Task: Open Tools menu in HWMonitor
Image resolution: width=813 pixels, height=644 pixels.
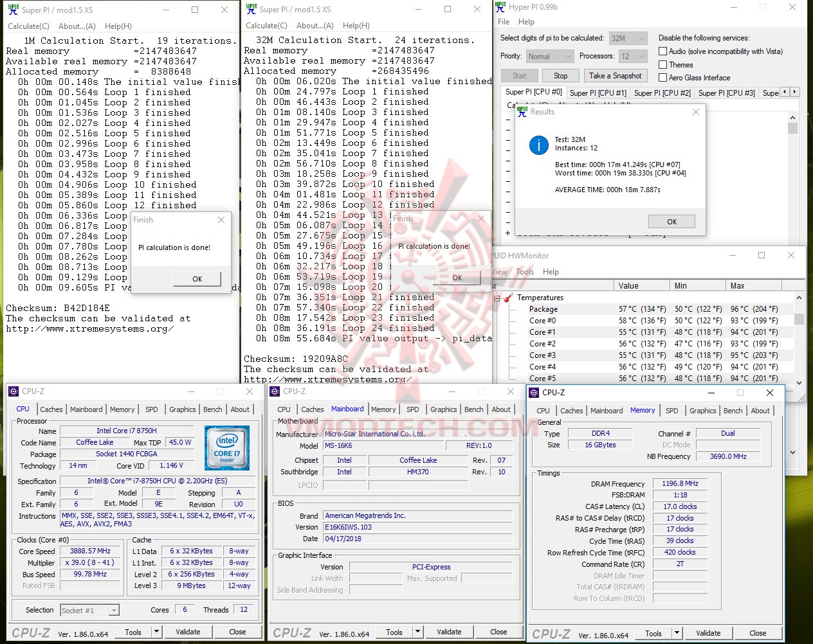Action: (x=525, y=272)
